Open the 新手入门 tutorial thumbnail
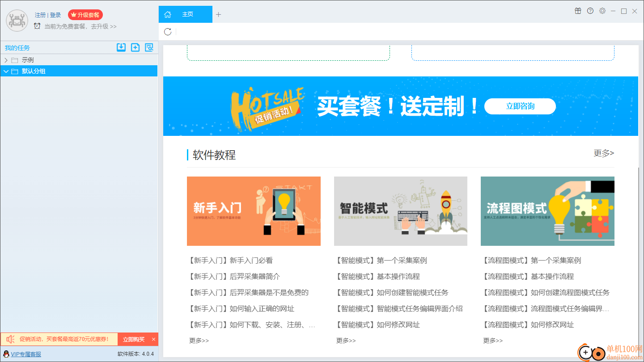This screenshot has height=362, width=644. click(x=254, y=211)
